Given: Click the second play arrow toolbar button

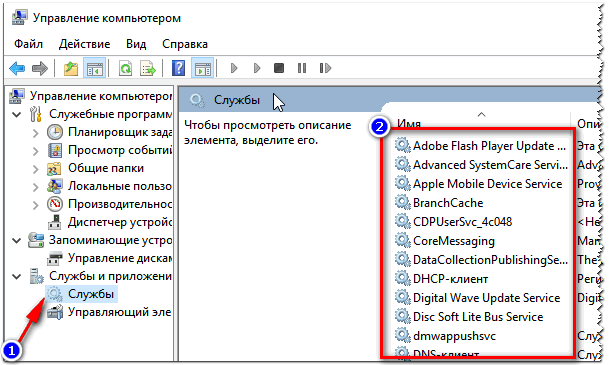Looking at the screenshot, I should (x=256, y=68).
